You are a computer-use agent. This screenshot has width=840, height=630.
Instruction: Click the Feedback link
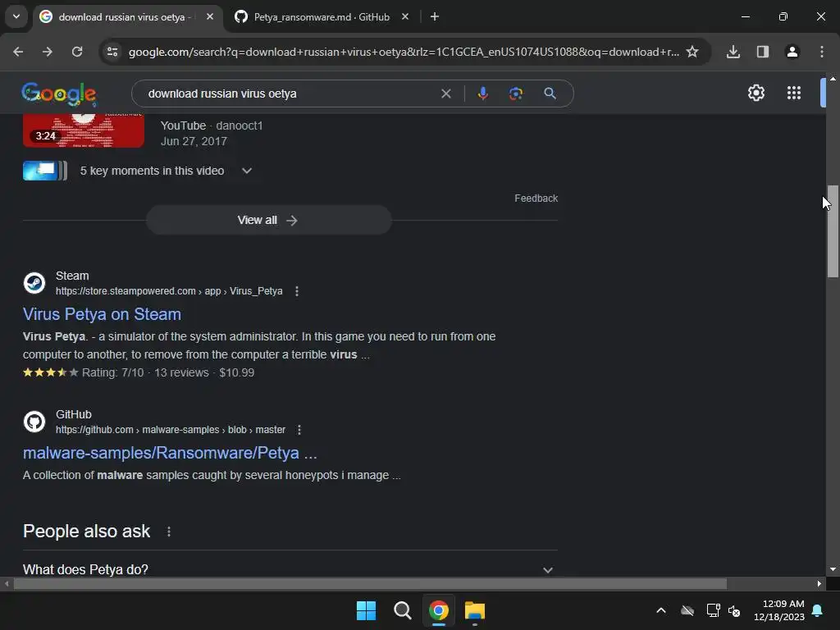pos(536,199)
